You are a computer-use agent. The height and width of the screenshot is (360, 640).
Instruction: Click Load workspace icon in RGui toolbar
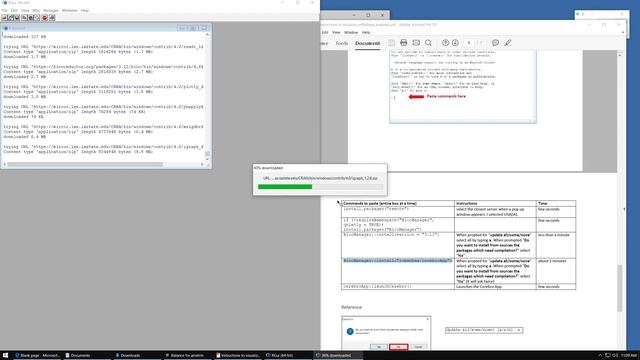point(11,18)
